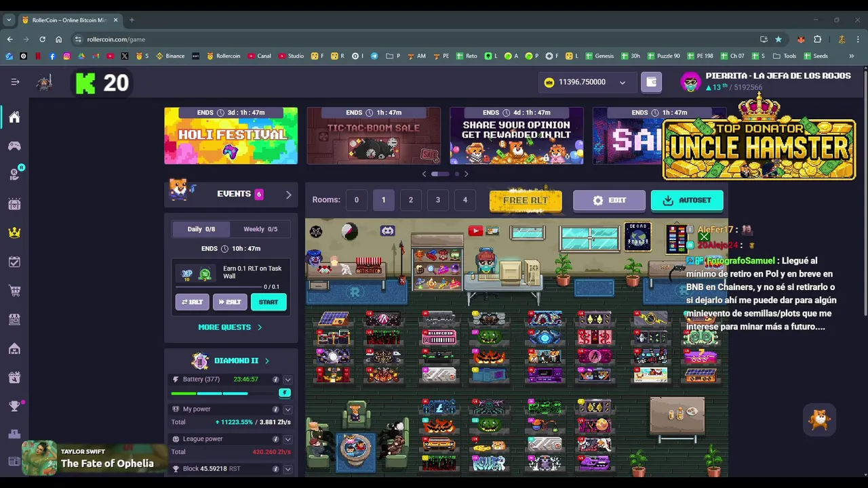Image resolution: width=868 pixels, height=488 pixels.
Task: Click the 1RLT quest button
Action: tap(192, 302)
